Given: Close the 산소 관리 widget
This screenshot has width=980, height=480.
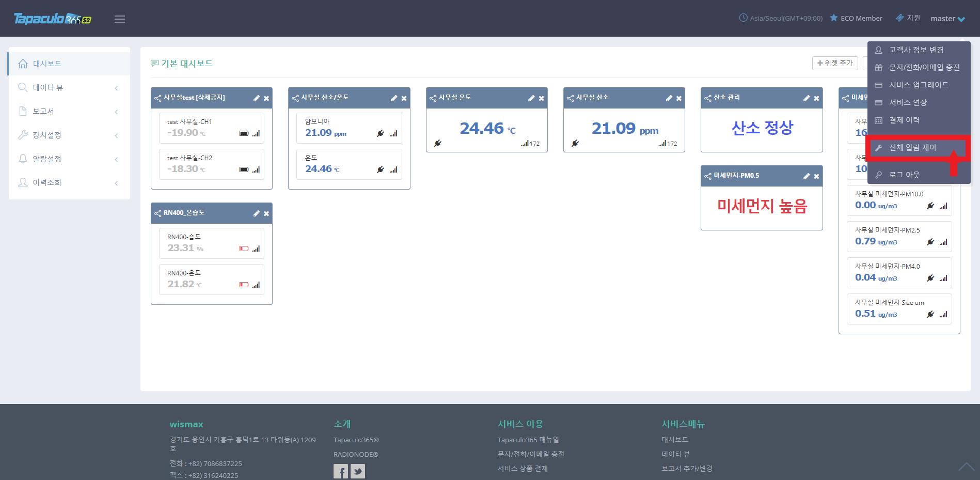Looking at the screenshot, I should [x=816, y=98].
